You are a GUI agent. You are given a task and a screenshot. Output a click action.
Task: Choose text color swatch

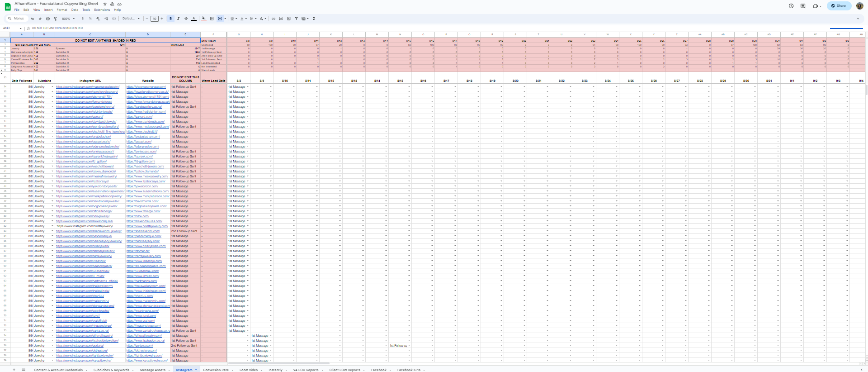pos(194,19)
